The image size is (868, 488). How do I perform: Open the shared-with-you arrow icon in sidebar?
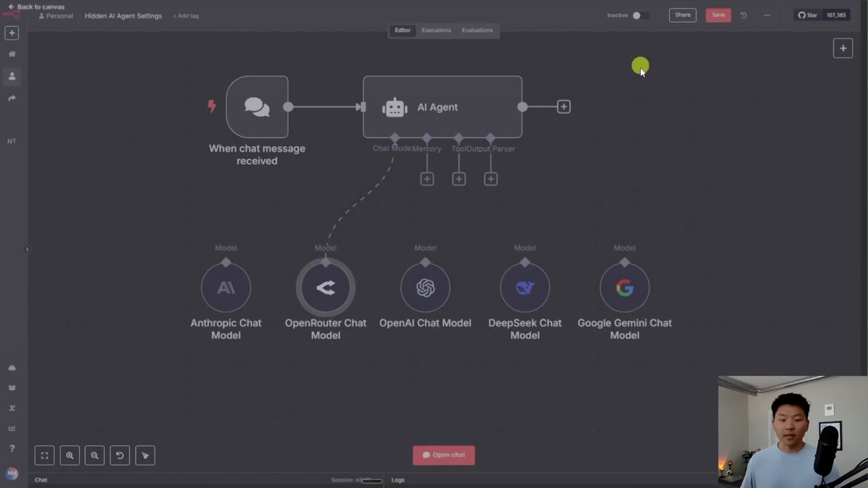[x=12, y=98]
